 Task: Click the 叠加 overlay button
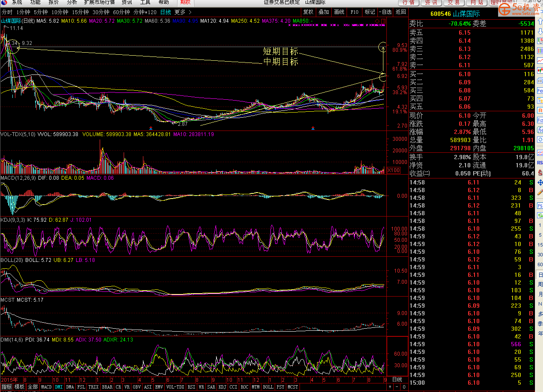(323, 12)
